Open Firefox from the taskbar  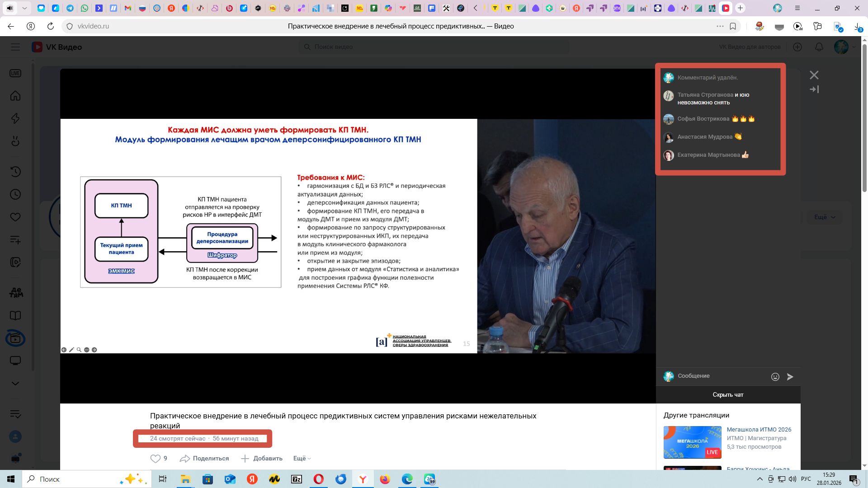385,479
